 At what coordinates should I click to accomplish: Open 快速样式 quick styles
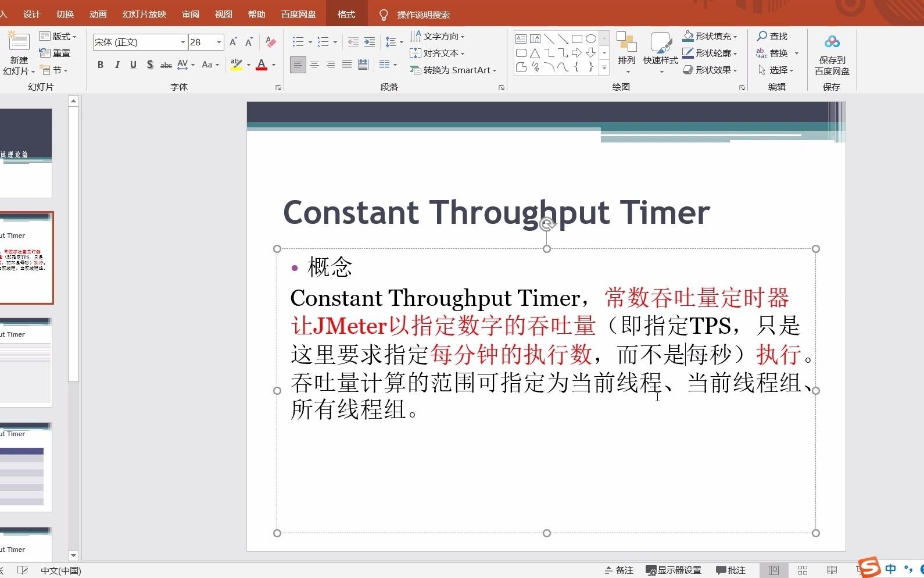coord(661,53)
